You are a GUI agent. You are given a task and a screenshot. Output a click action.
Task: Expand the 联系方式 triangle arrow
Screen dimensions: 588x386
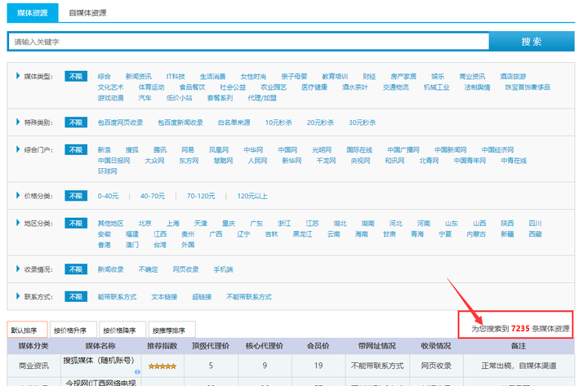18,296
